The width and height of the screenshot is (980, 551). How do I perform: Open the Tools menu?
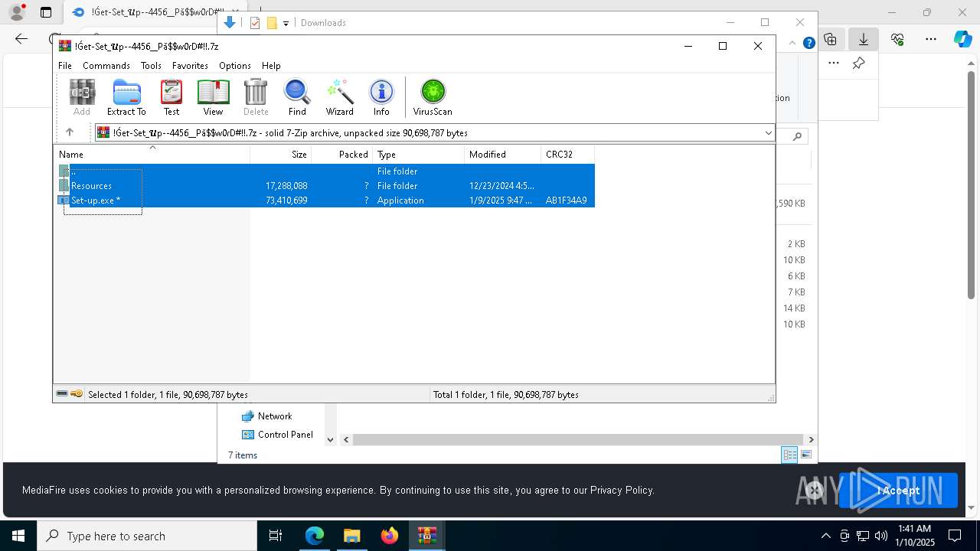(x=151, y=66)
